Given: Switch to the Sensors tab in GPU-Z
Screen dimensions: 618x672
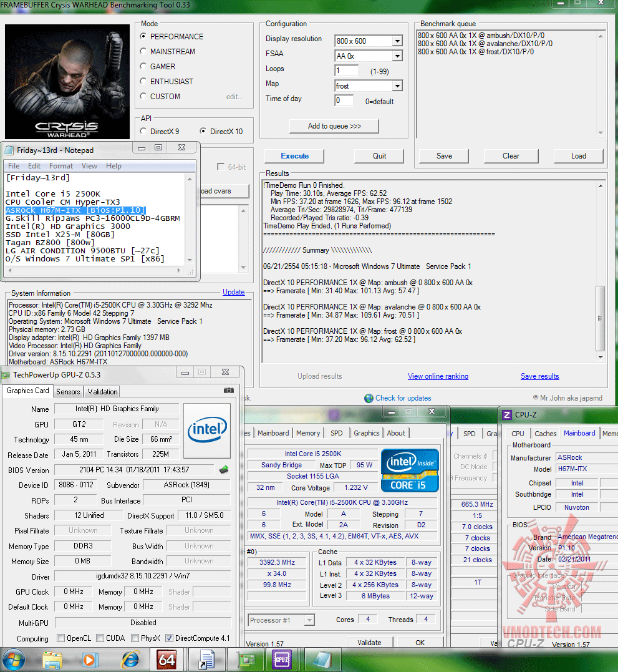Looking at the screenshot, I should (68, 392).
